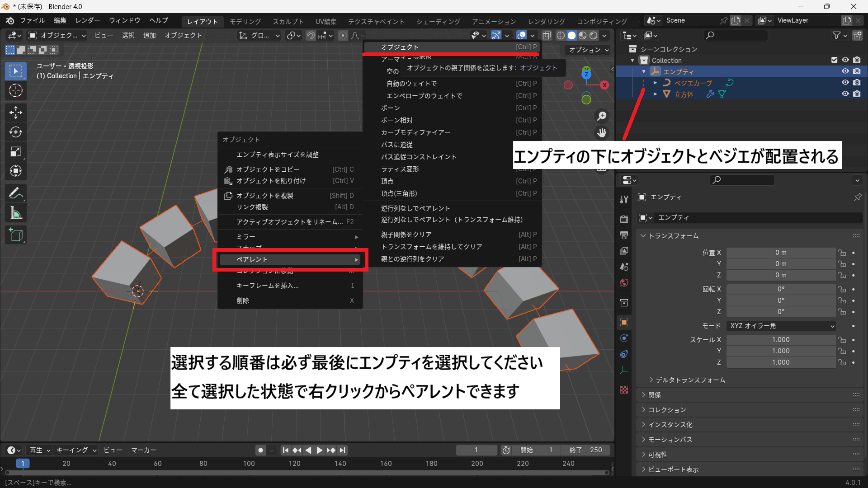Expand the 立方体 item in the outliner
Image resolution: width=868 pixels, height=488 pixels.
tap(655, 94)
